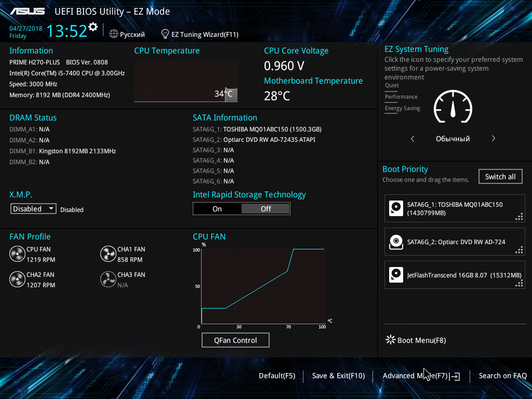532x399 pixels.
Task: Turn Intel Rapid Storage Technology On
Action: coord(217,209)
